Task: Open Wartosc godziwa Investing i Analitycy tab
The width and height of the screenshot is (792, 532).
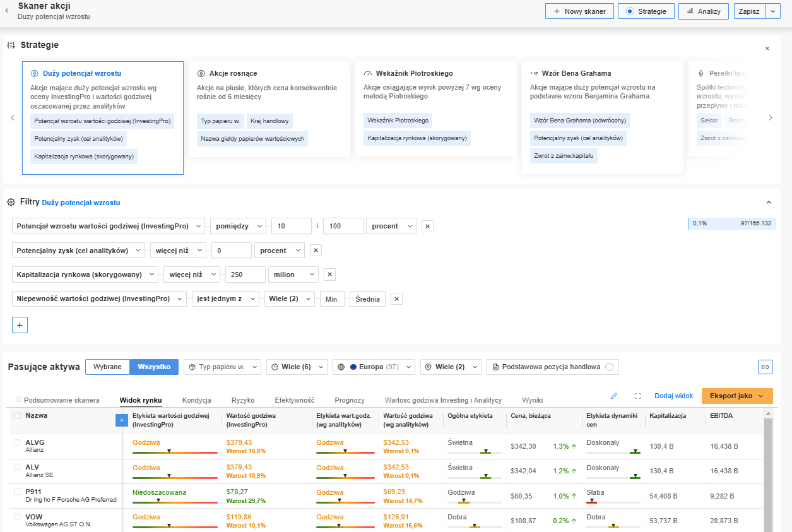Action: point(443,400)
